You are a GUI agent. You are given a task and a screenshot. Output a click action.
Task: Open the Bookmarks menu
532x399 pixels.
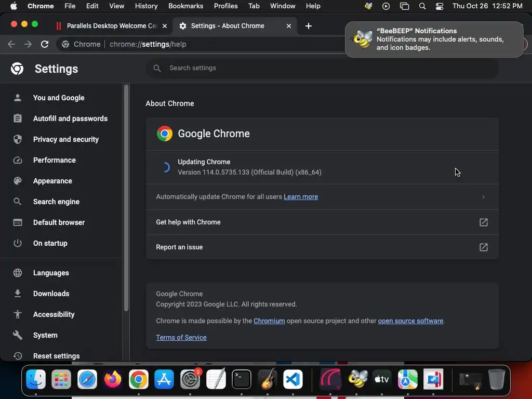pyautogui.click(x=185, y=6)
